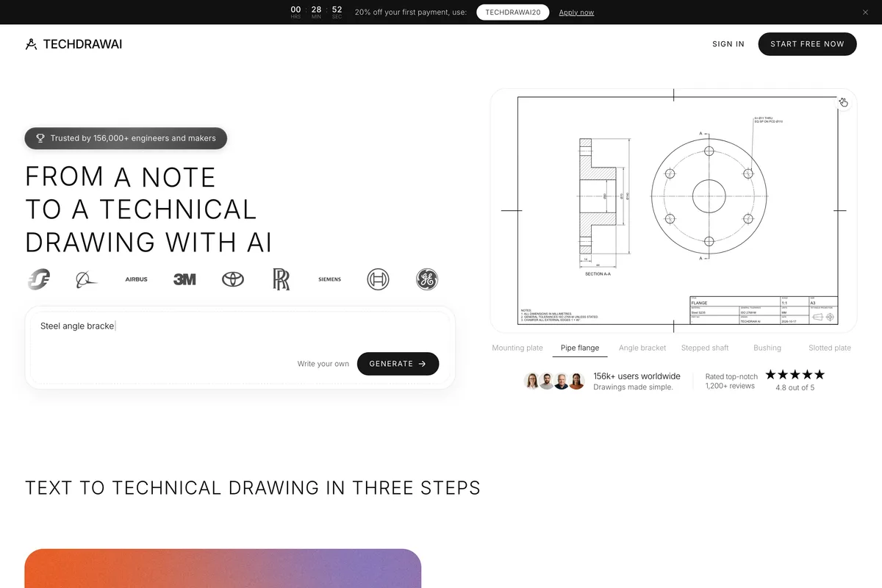Select the Mounting plate tab

(517, 348)
